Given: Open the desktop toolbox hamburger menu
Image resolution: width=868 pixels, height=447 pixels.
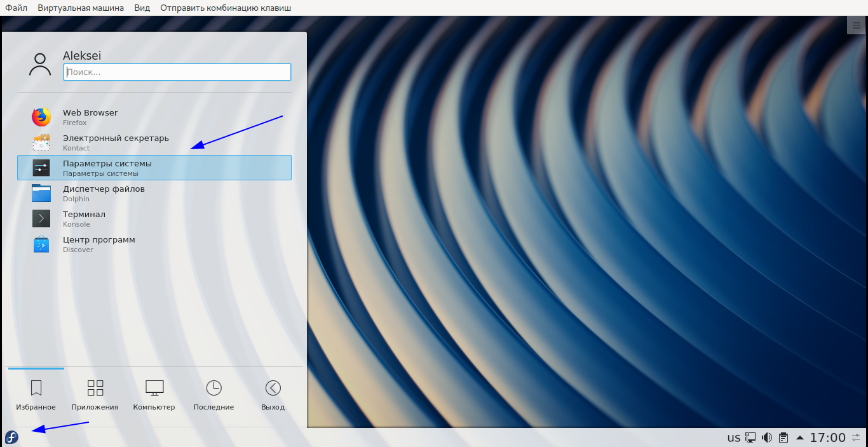Looking at the screenshot, I should click(x=857, y=25).
